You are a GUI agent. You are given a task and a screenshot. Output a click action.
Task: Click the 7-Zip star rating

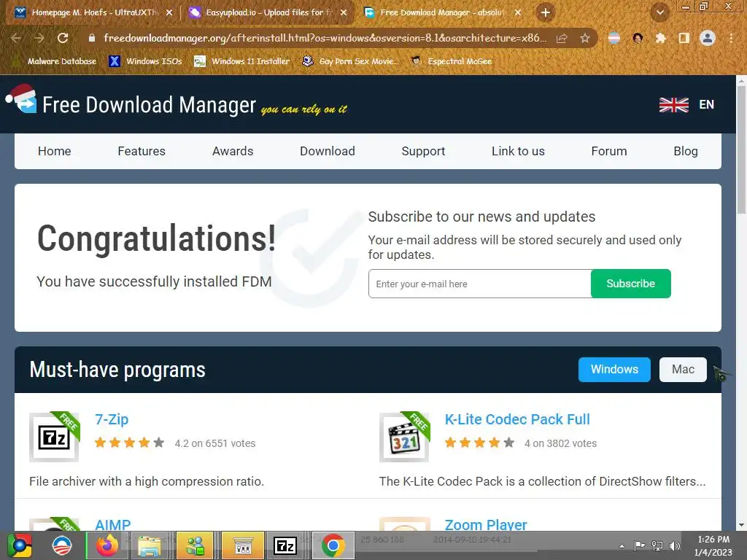click(130, 443)
